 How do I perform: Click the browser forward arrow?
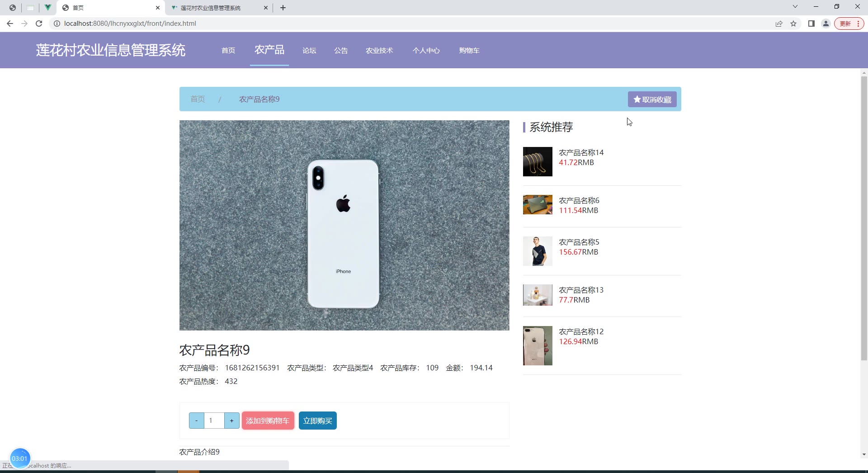[24, 24]
